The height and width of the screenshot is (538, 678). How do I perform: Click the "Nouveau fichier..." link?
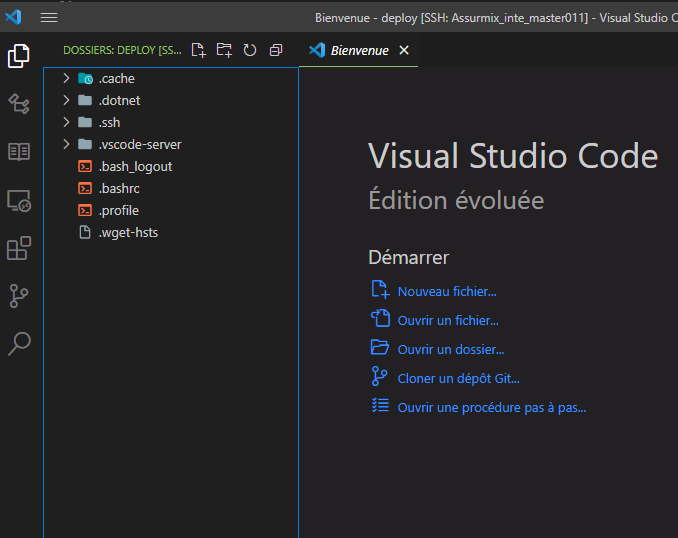[x=446, y=292]
